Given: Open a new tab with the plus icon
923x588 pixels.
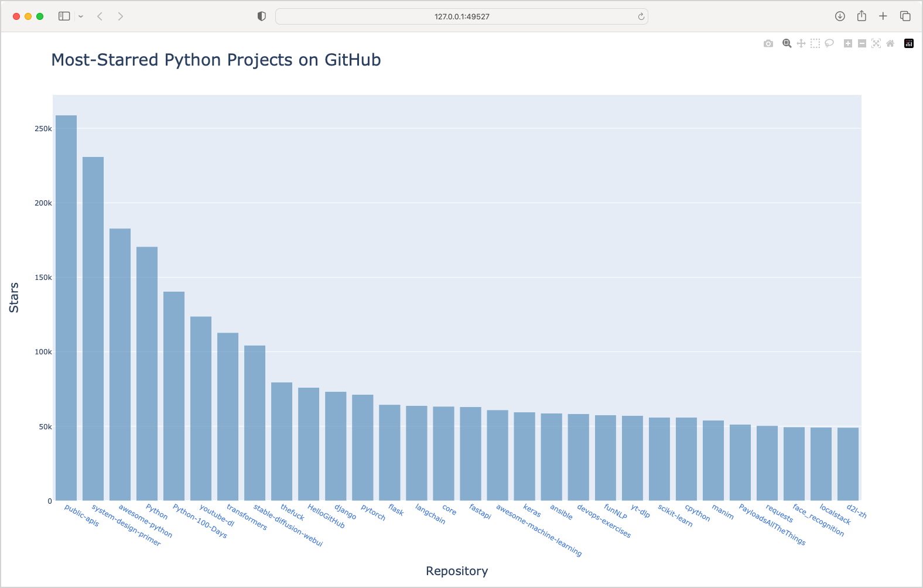Looking at the screenshot, I should pyautogui.click(x=883, y=16).
